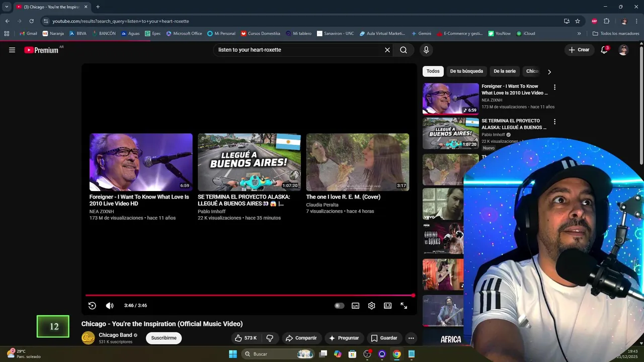Screen dimensions: 644x362
Task: Open Task View in taskbar
Action: tap(324, 354)
